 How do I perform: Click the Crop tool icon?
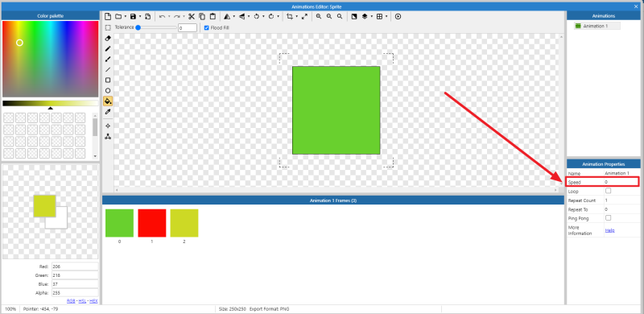(x=290, y=16)
